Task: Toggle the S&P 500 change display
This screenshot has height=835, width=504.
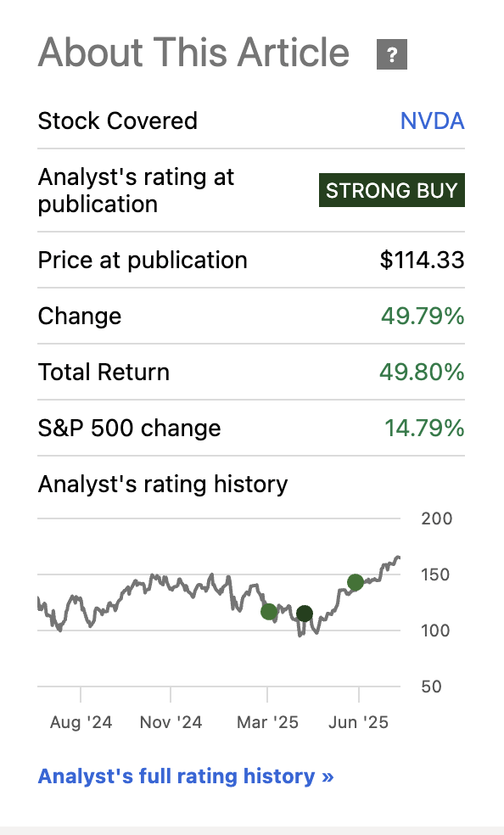Action: (425, 429)
